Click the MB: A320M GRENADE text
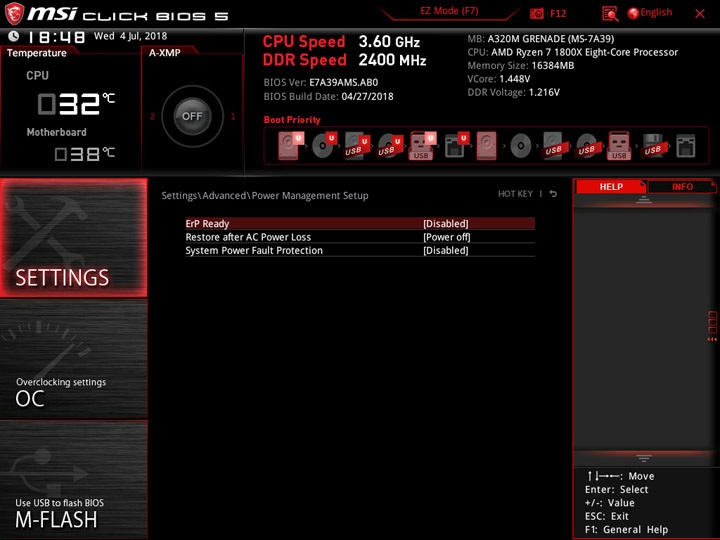This screenshot has width=720, height=540. 541,39
